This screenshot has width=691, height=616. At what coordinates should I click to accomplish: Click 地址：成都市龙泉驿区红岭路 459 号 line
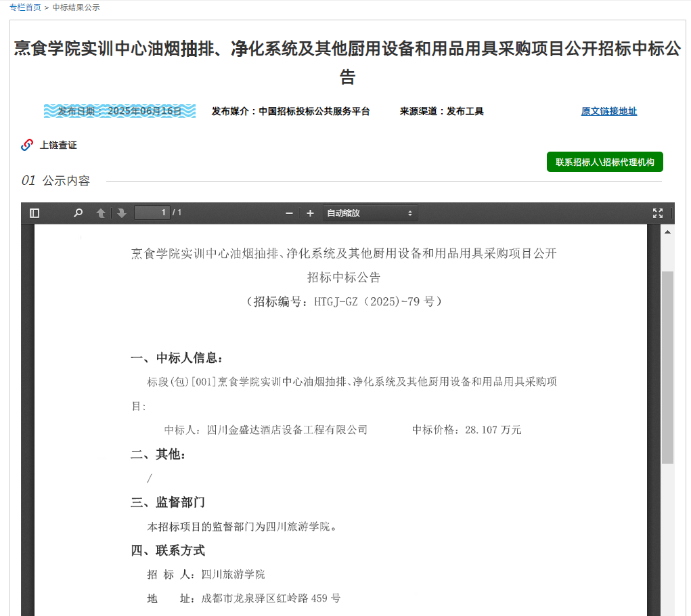pos(244,598)
